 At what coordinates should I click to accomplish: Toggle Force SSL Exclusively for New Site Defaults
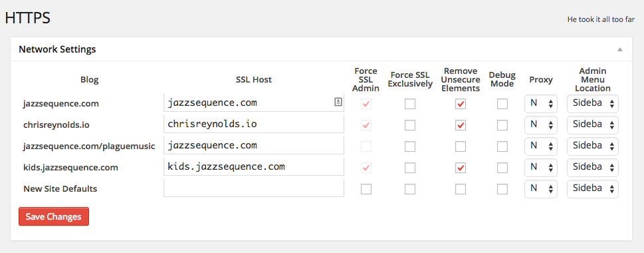click(x=410, y=189)
